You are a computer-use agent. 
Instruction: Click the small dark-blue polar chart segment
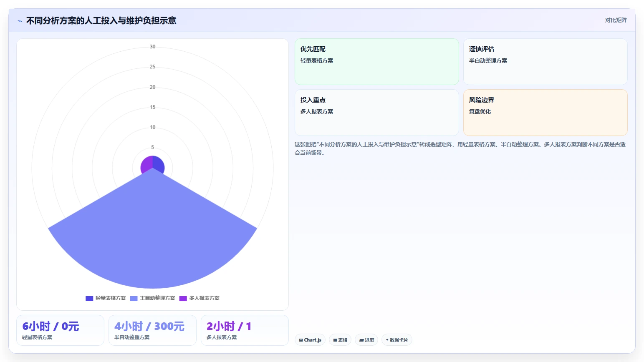pyautogui.click(x=159, y=164)
